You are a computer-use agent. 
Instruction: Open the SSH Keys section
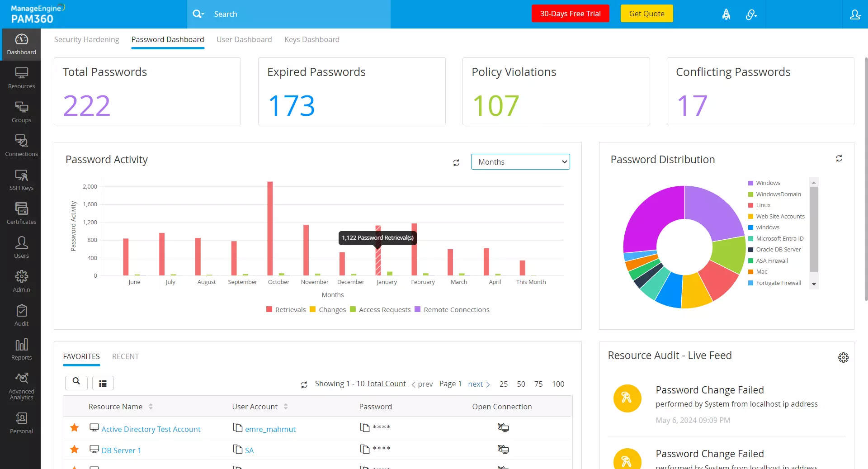pos(21,180)
